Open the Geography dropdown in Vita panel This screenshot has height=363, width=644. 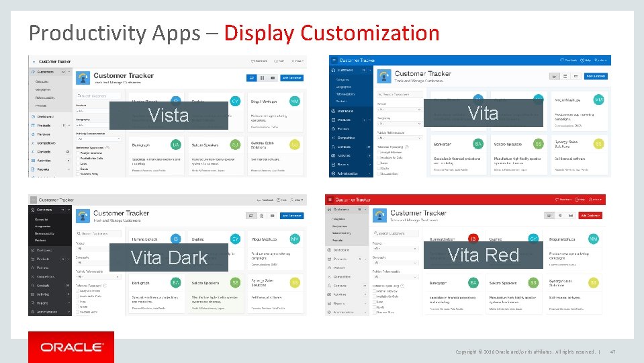399,123
